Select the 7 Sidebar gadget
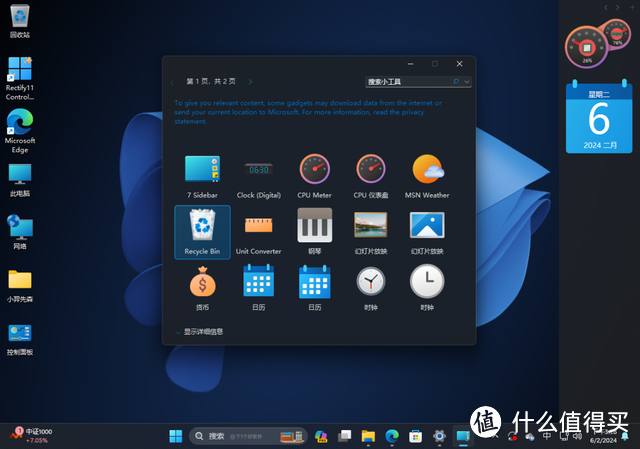Screen dimensions: 640x449 (x=202, y=176)
